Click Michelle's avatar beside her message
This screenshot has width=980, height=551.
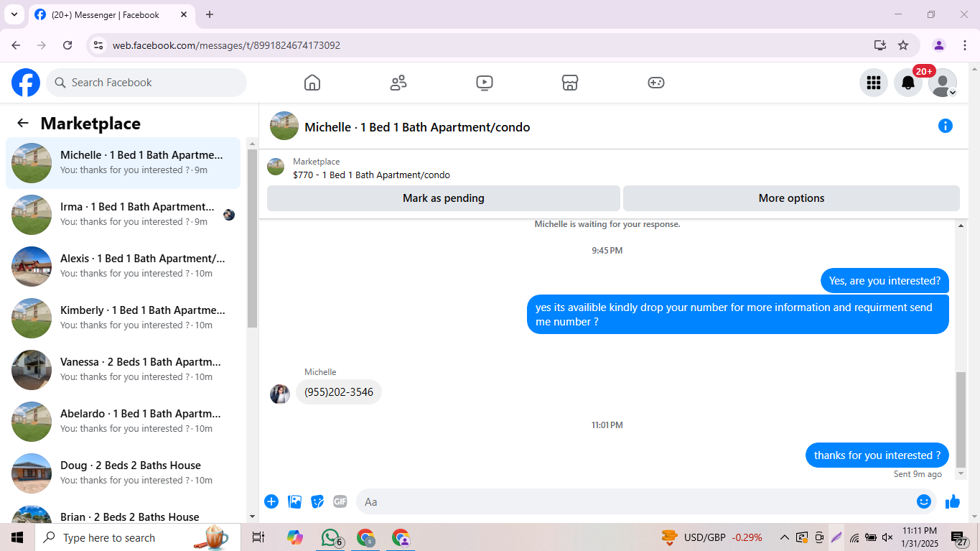point(280,394)
